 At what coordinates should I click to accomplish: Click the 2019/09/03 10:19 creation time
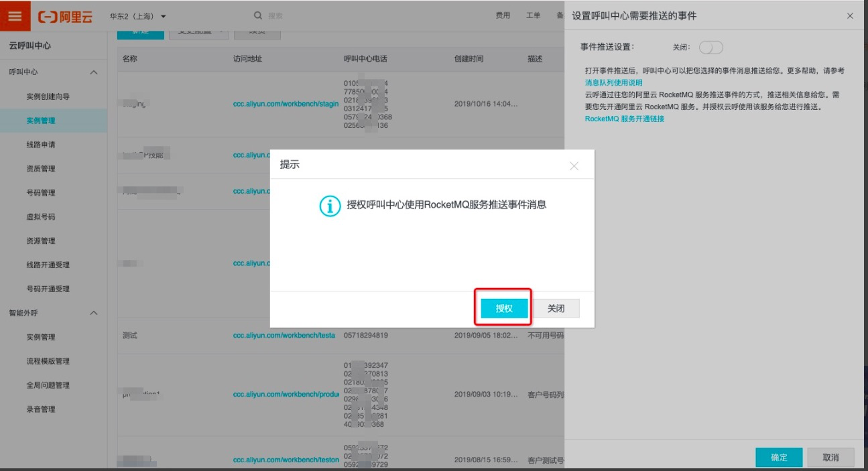(x=486, y=395)
